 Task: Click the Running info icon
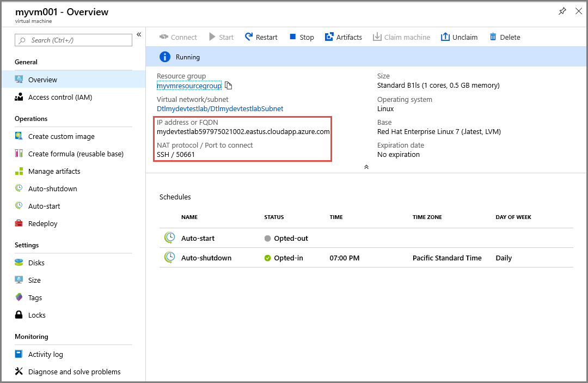[164, 57]
